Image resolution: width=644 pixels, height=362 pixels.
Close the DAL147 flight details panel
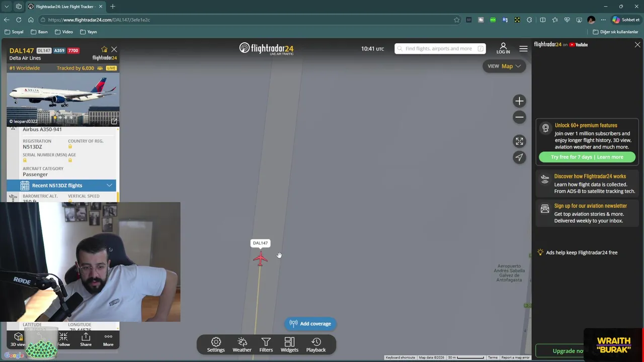point(114,49)
